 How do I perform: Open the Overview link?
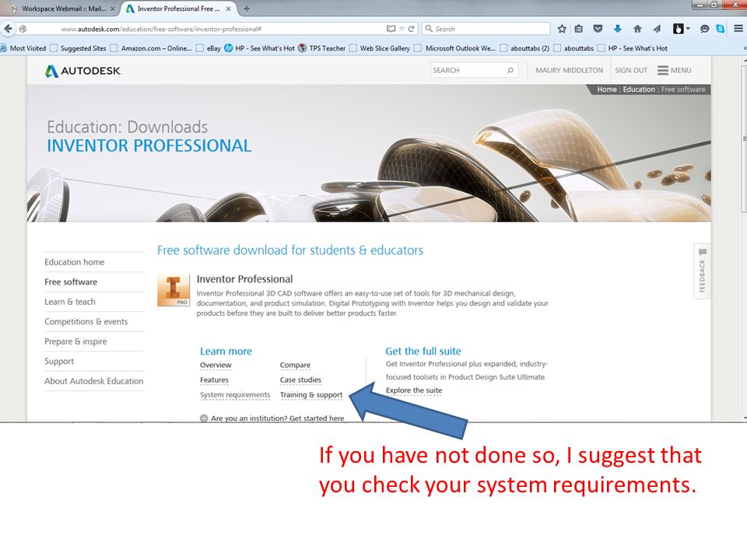216,366
